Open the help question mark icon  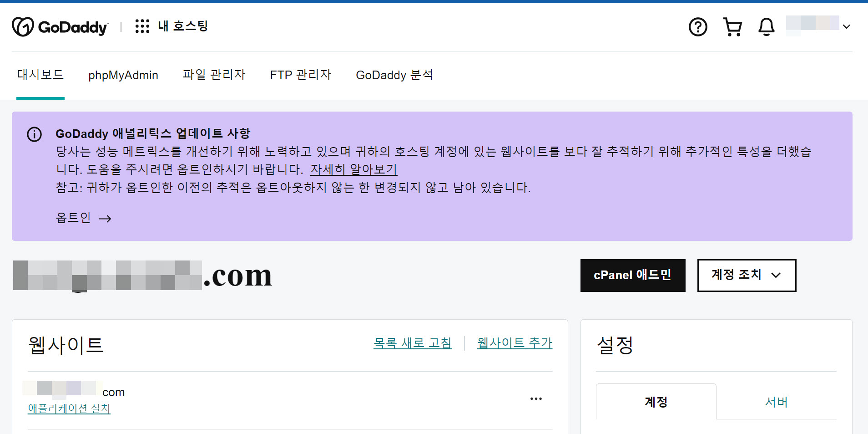point(697,27)
